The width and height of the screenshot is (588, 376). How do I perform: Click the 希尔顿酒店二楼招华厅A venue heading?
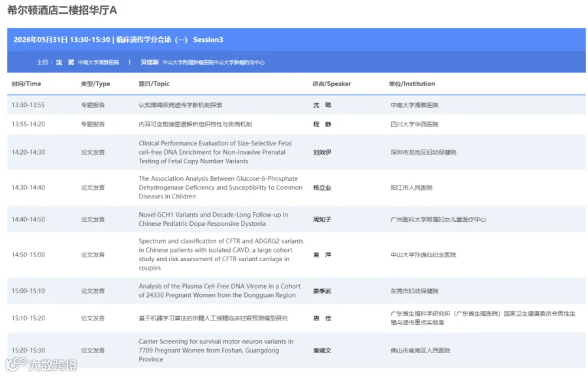[x=62, y=10]
